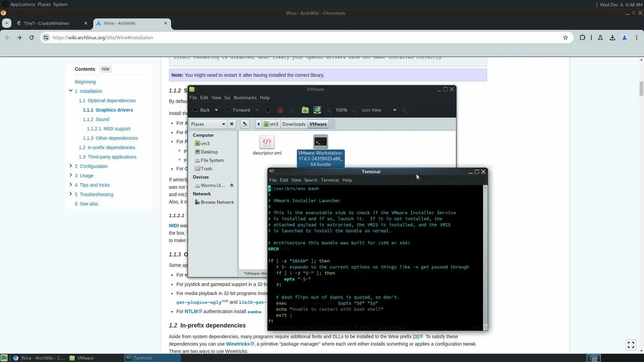
Task: Open the Bookmarks menu in file manager
Action: click(245, 98)
